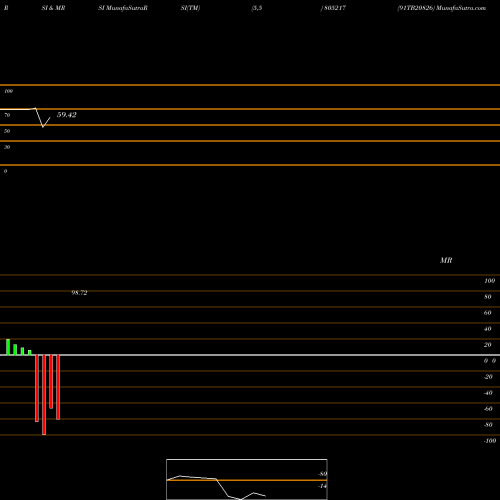Click the RSI line dip point
The height and width of the screenshot is (500, 500).
(x=43, y=127)
